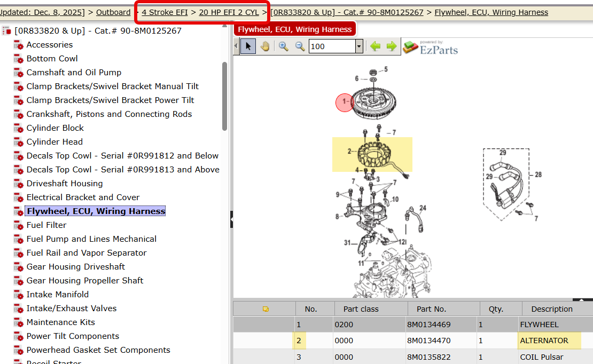Click the left tree vertical scrollbar thumb
The width and height of the screenshot is (593, 364).
tap(224, 97)
